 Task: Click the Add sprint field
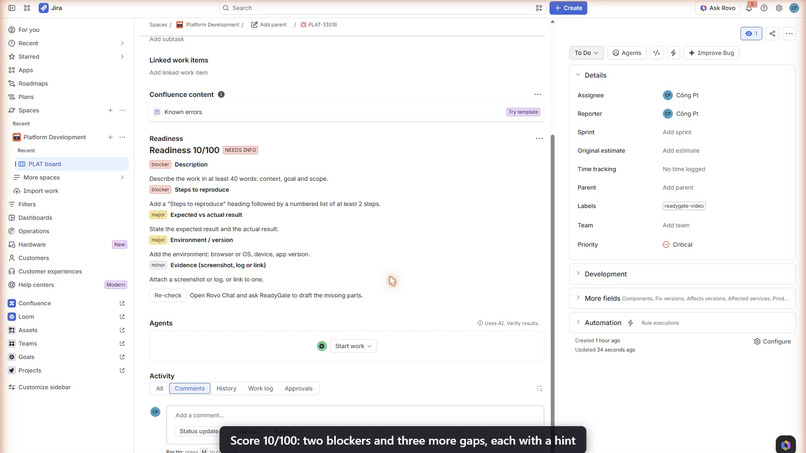pos(676,132)
